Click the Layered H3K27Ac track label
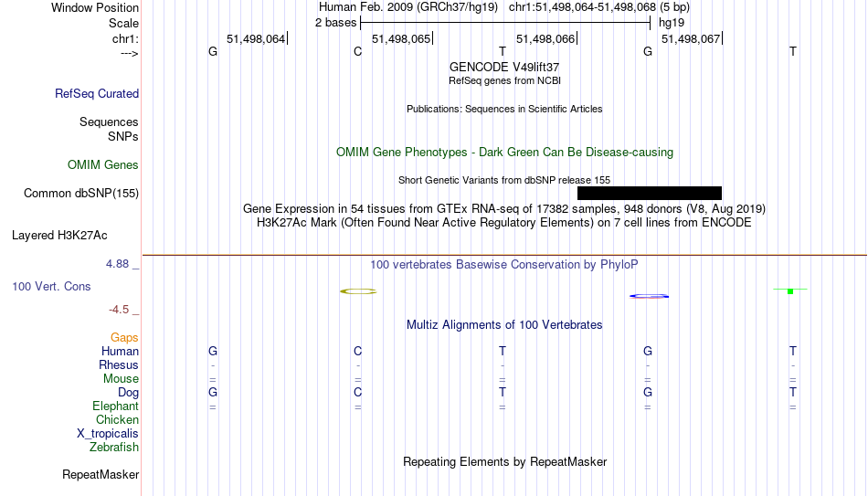Image resolution: width=868 pixels, height=496 pixels. click(x=59, y=236)
